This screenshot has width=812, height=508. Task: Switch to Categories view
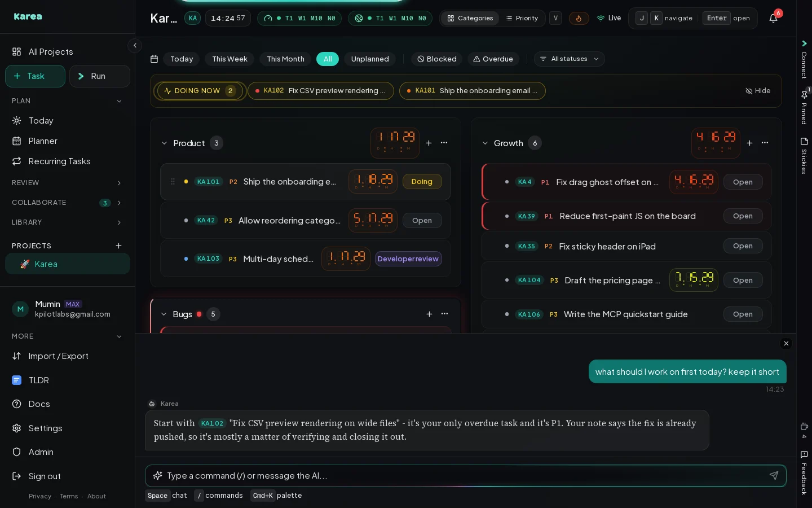point(470,18)
